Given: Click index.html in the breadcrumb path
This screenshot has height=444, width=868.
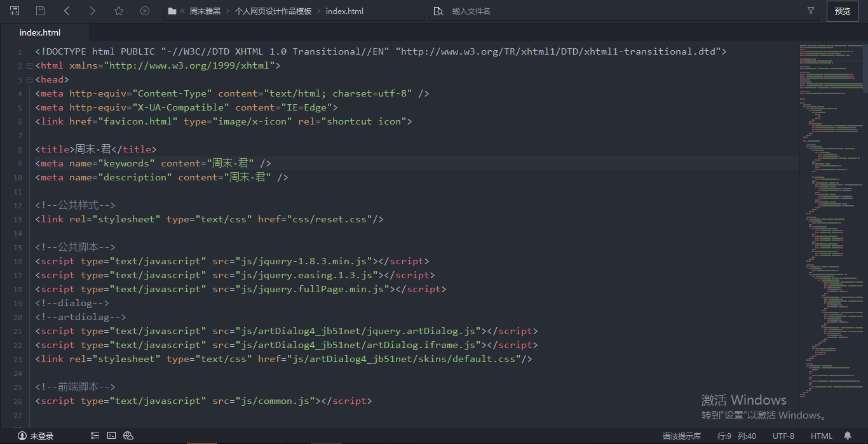Looking at the screenshot, I should click(x=344, y=11).
